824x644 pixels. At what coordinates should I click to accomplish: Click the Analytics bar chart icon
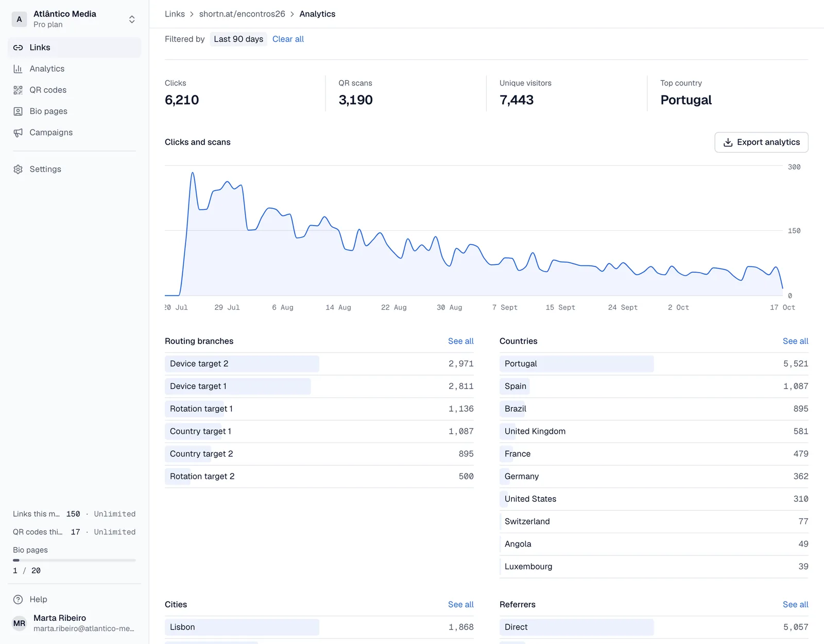click(18, 69)
